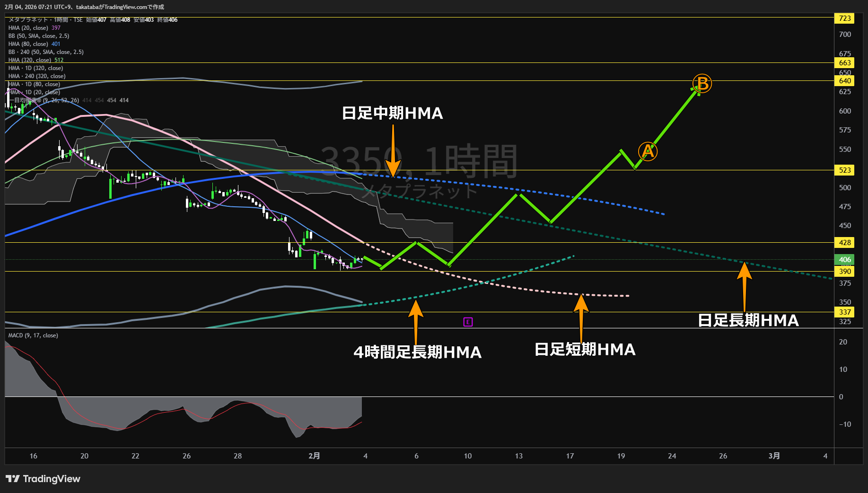This screenshot has height=493, width=868.
Task: Select the 日足長期HMA text annotation
Action: click(x=748, y=320)
